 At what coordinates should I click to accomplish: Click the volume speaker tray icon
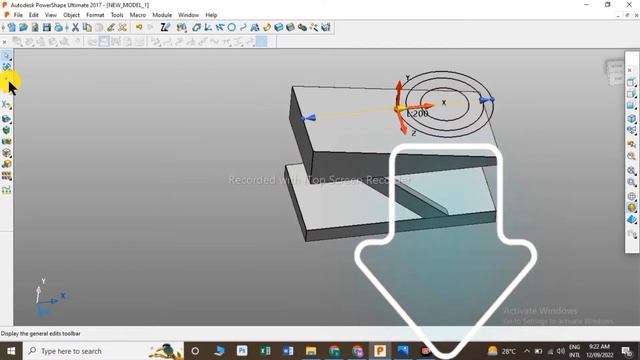(x=561, y=351)
